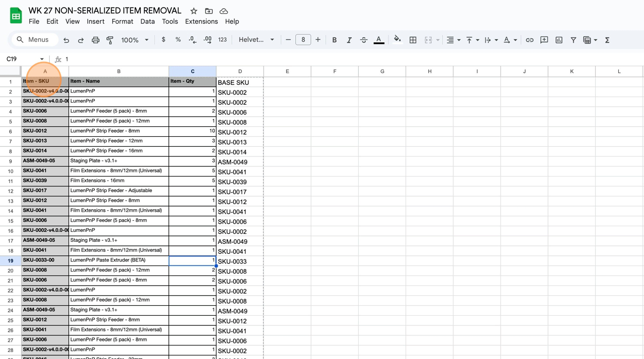Open the fill color picker
The height and width of the screenshot is (359, 644).
click(397, 40)
